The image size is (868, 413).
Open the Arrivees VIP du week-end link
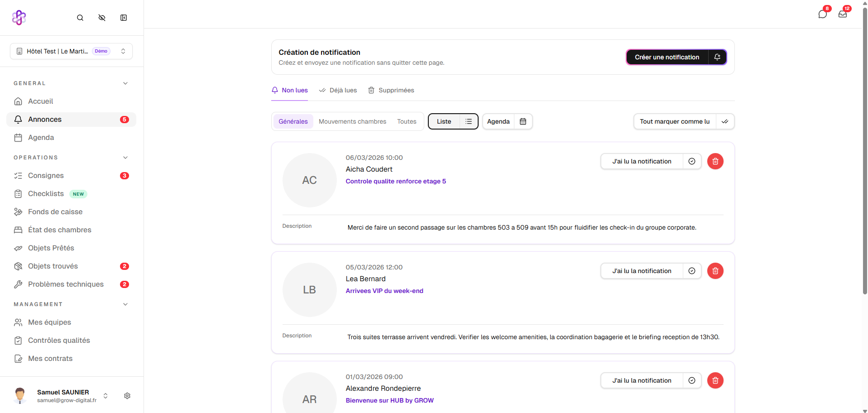tap(384, 291)
